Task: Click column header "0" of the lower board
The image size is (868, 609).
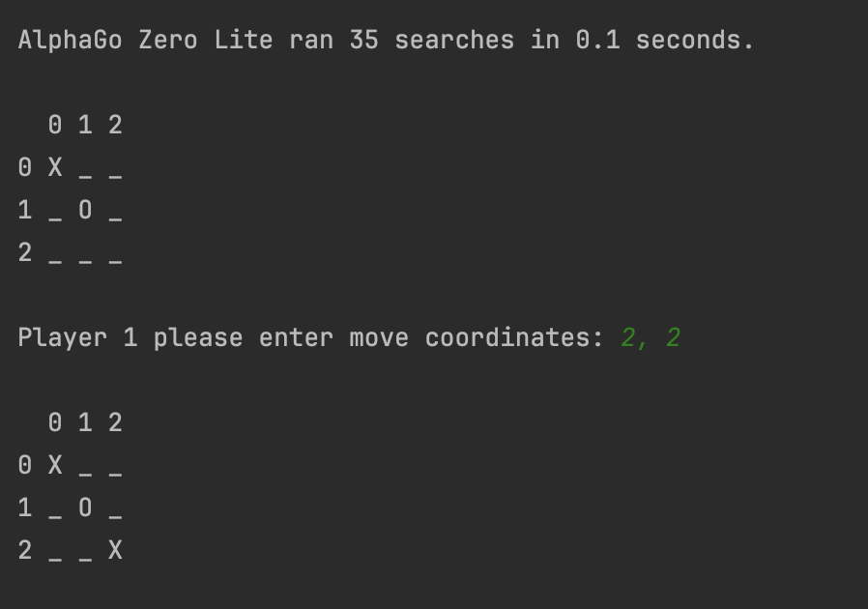Action: pos(55,422)
